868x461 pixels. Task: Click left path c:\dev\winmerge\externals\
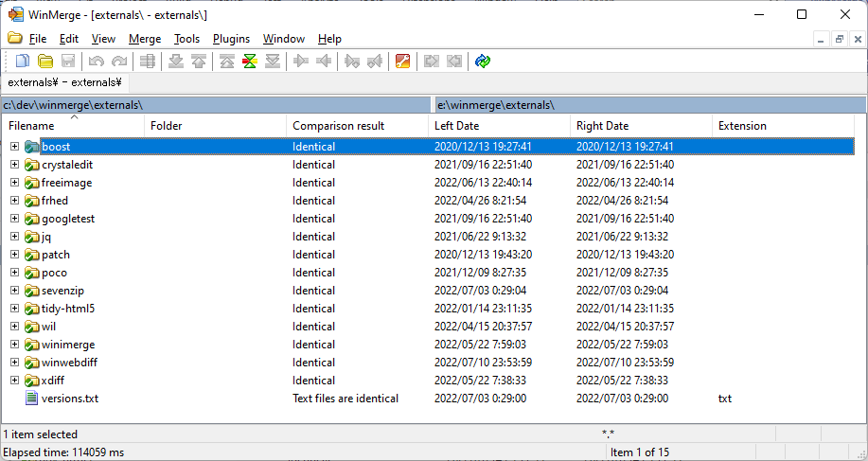pos(215,104)
